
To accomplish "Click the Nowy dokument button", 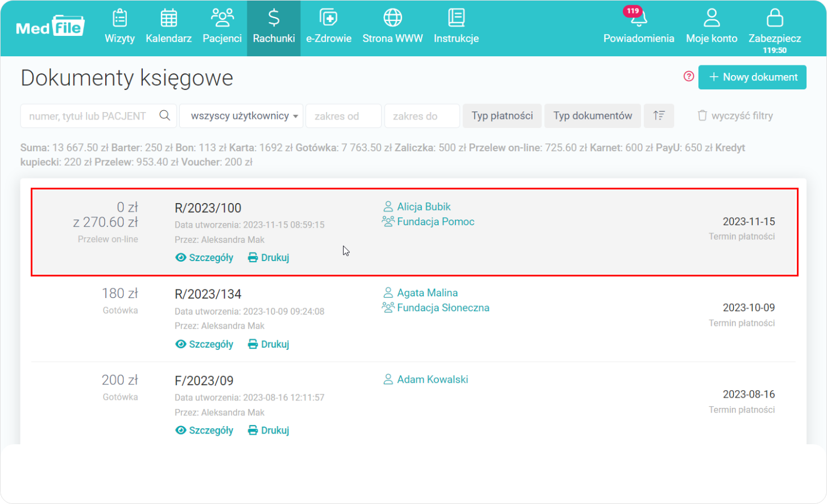I will [x=752, y=77].
